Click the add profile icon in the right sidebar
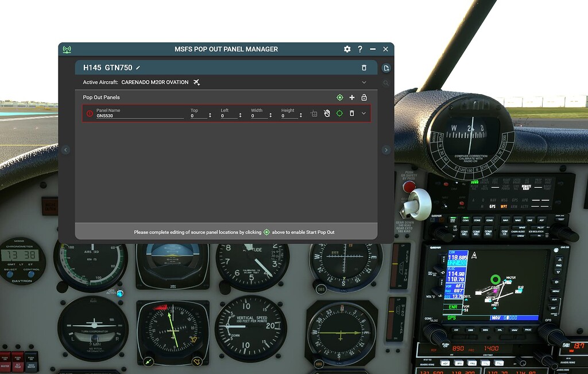Image resolution: width=588 pixels, height=374 pixels. pyautogui.click(x=386, y=68)
